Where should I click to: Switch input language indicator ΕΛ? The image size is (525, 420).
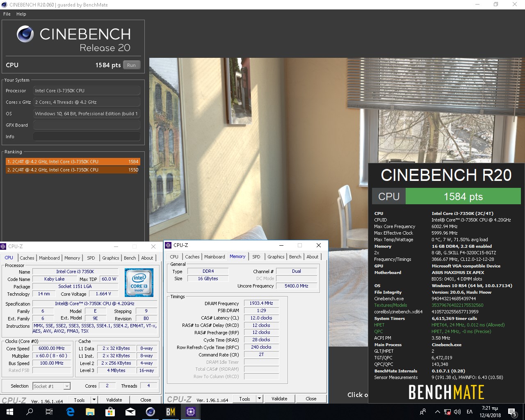point(470,412)
